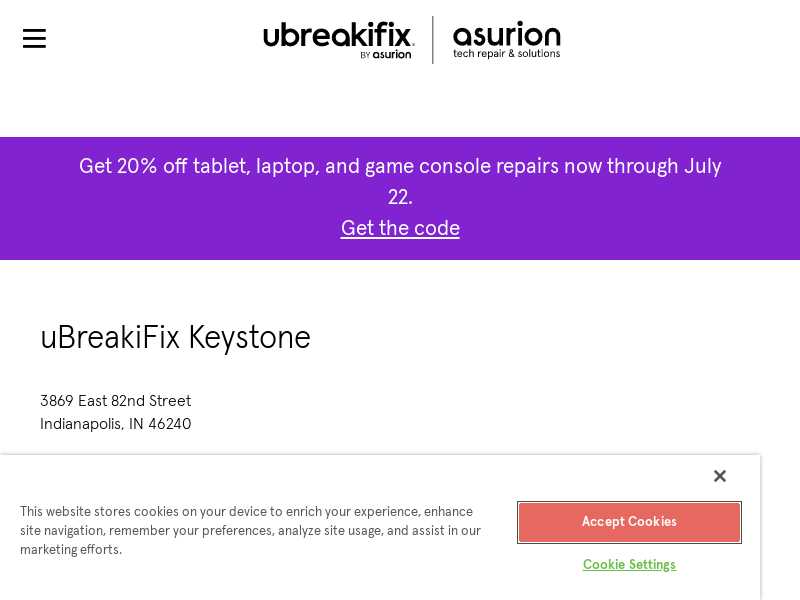This screenshot has width=800, height=600.
Task: Click the 'uBreakiFix Keystone' store heading
Action: (x=175, y=337)
